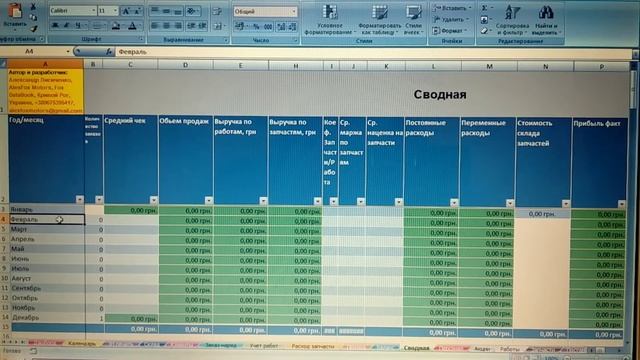
Task: Open Сортировка и фильтр menu
Action: point(512,19)
